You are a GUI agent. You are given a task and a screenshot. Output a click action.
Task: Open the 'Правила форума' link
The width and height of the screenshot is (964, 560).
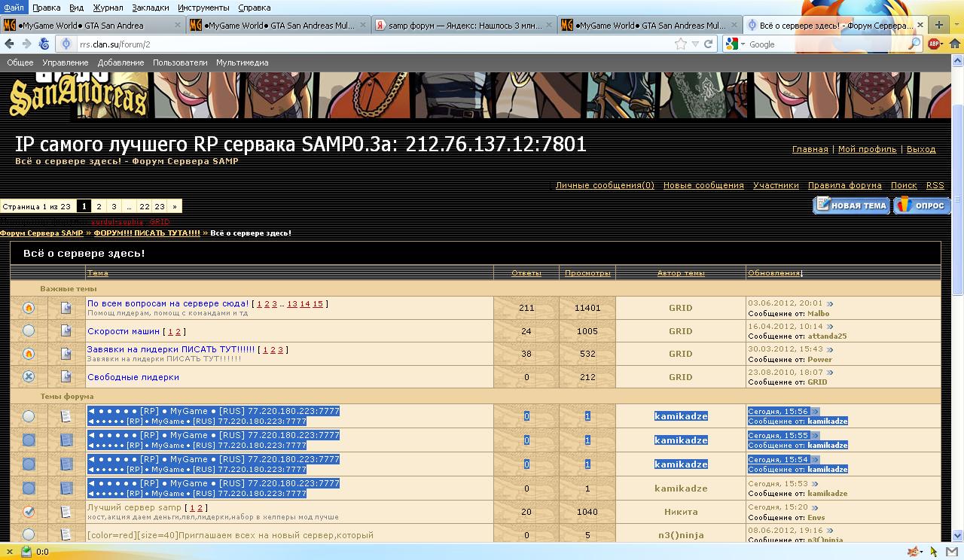click(x=844, y=185)
